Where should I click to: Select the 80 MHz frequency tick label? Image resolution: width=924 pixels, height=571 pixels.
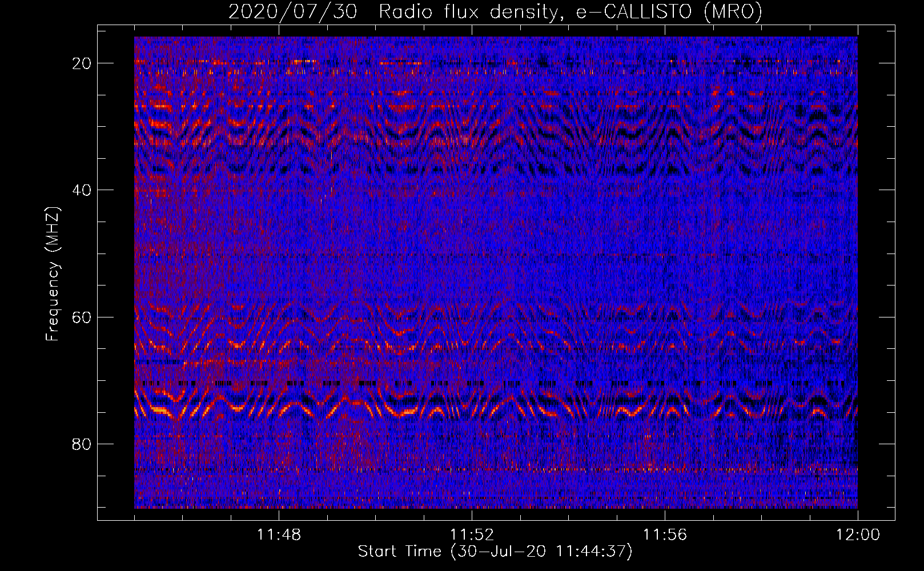[82, 444]
